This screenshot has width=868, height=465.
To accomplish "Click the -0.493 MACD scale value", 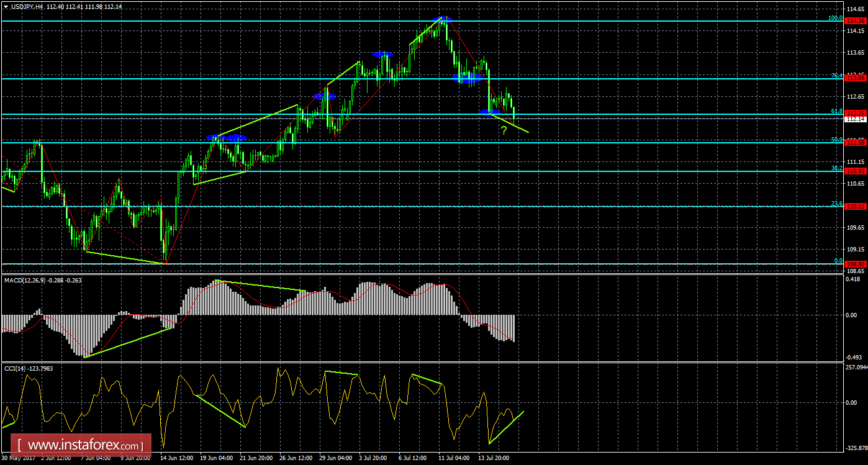I will (855, 357).
